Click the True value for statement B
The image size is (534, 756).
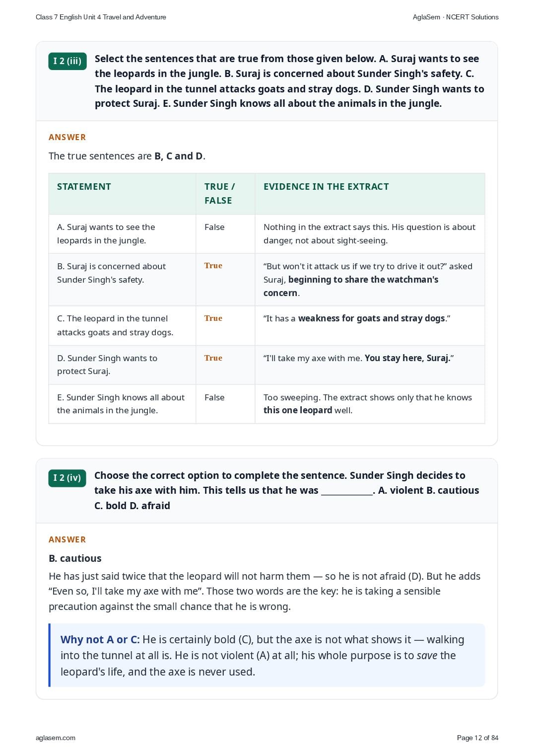[213, 266]
